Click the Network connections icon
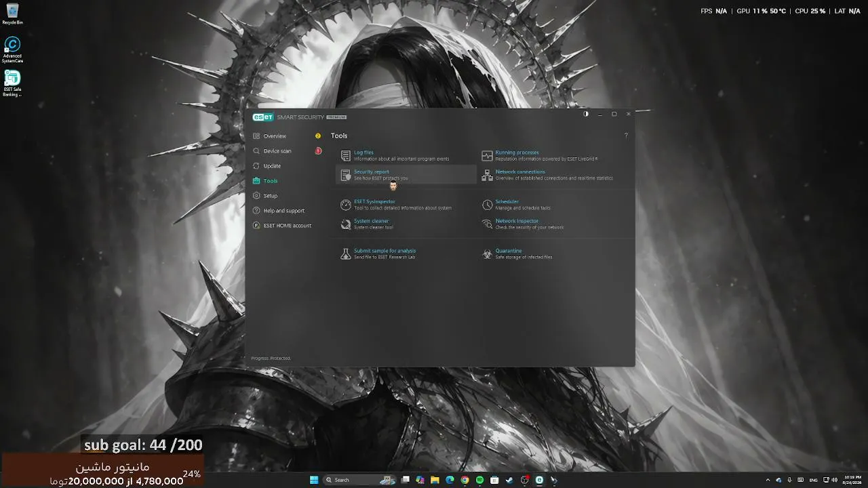 (487, 175)
